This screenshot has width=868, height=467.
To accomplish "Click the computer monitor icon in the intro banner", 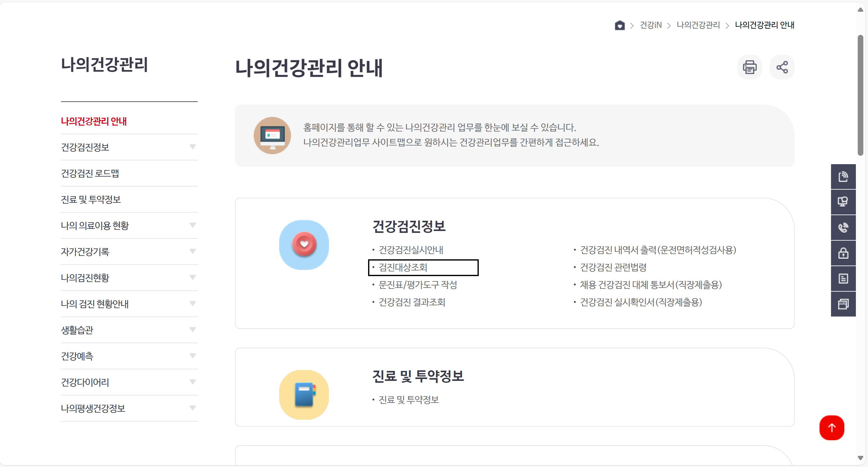I will (x=272, y=136).
